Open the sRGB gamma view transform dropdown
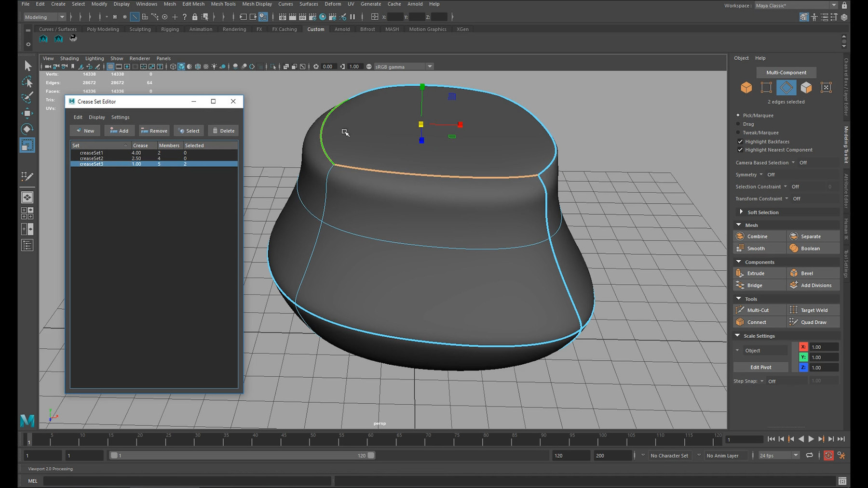 tap(404, 66)
